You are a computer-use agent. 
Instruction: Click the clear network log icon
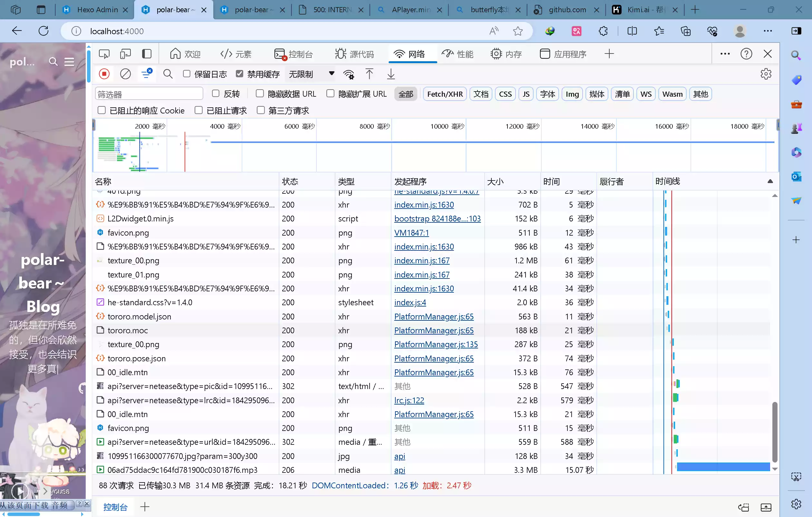(125, 74)
